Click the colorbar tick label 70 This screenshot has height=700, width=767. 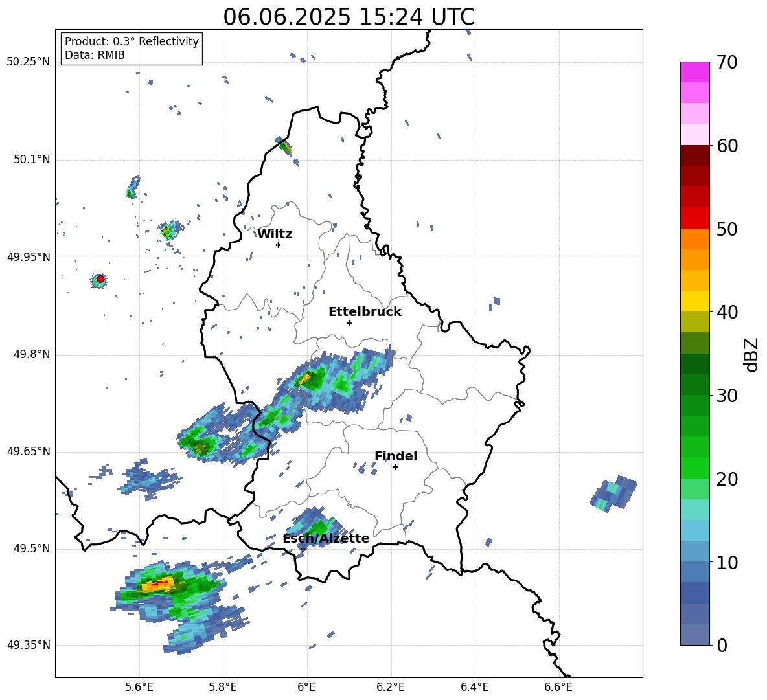click(727, 62)
